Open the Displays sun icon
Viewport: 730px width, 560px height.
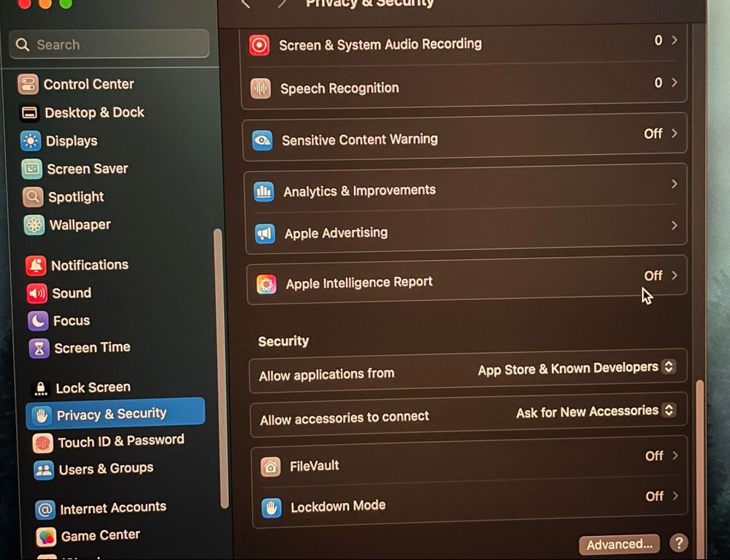coord(31,141)
